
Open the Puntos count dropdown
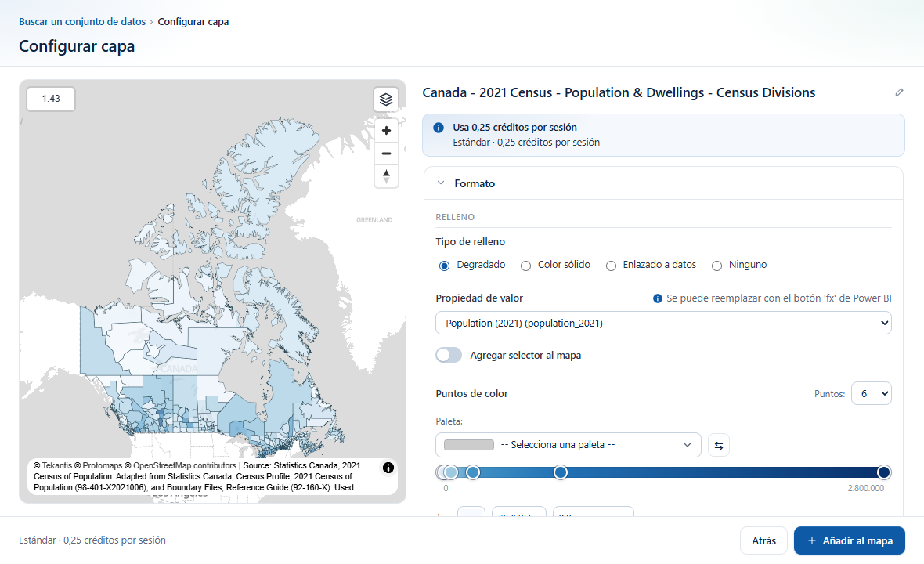point(871,394)
